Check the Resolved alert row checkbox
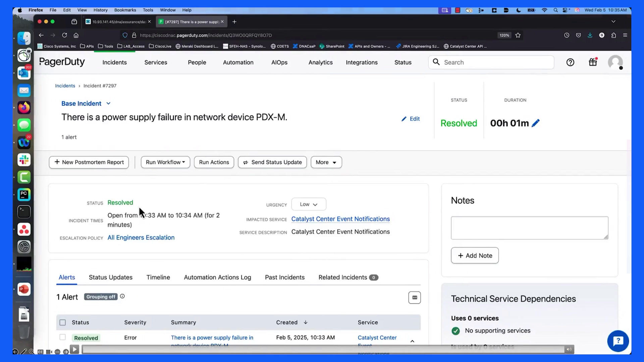 tap(63, 337)
